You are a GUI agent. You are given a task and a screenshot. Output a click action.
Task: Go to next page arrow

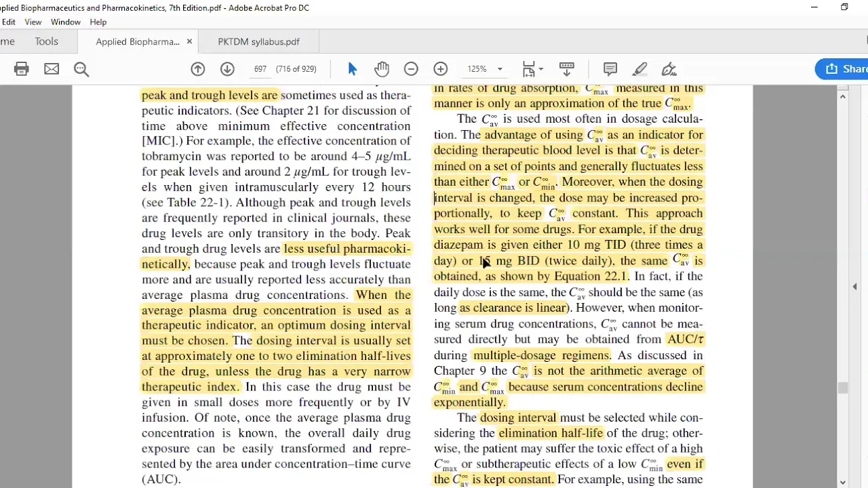tap(227, 69)
